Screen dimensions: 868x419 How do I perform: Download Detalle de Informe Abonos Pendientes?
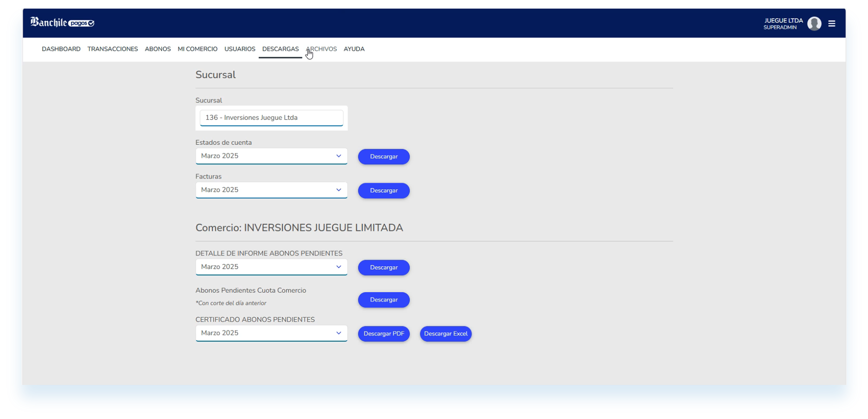click(384, 267)
